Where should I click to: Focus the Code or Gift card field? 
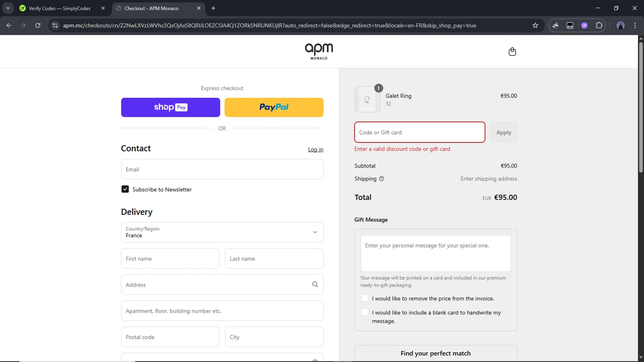tap(419, 132)
